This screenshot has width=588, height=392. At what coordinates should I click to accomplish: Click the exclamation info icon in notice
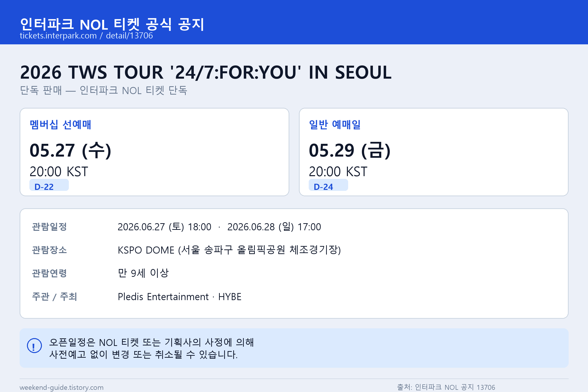pos(34,346)
